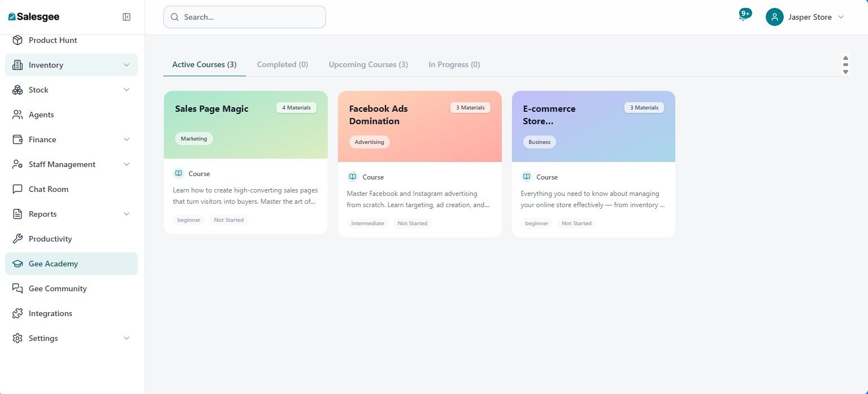Click the Agents sidebar icon
Viewport: 868px width, 394px height.
18,115
